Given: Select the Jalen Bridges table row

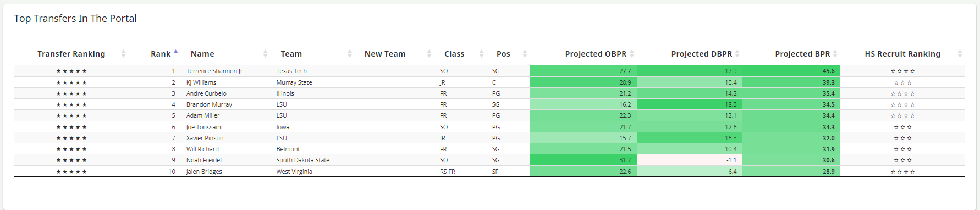Looking at the screenshot, I should point(489,172).
